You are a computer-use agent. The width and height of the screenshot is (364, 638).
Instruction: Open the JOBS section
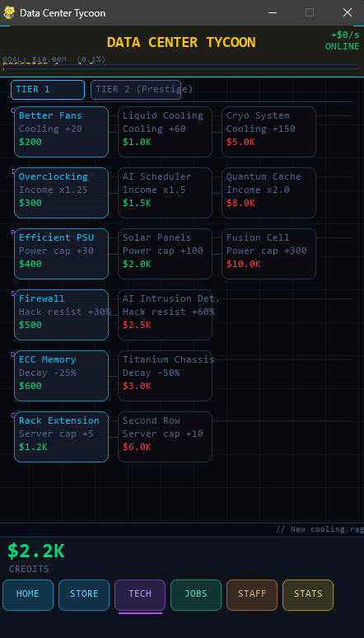196,595
